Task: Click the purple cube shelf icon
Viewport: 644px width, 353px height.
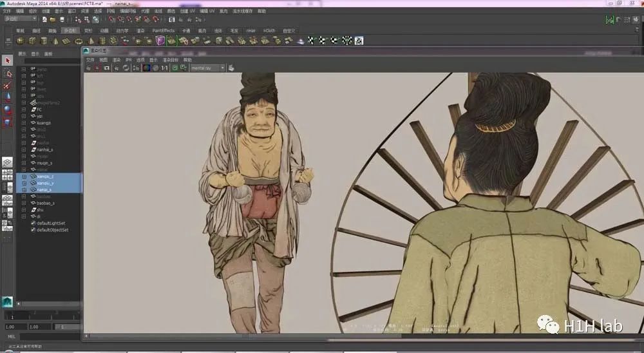Action: click(160, 41)
